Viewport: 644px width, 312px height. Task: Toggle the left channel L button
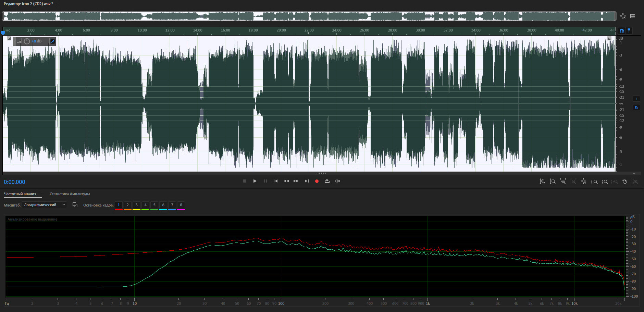click(636, 99)
